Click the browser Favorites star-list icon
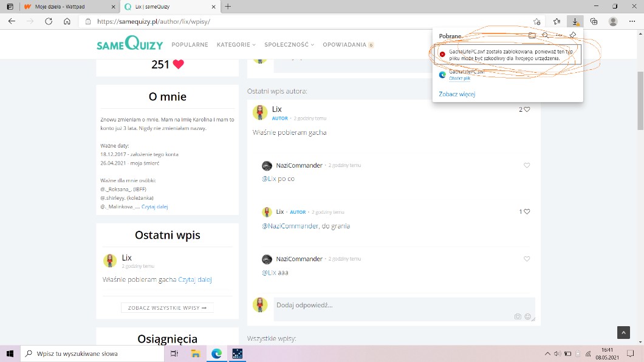 tap(557, 21)
